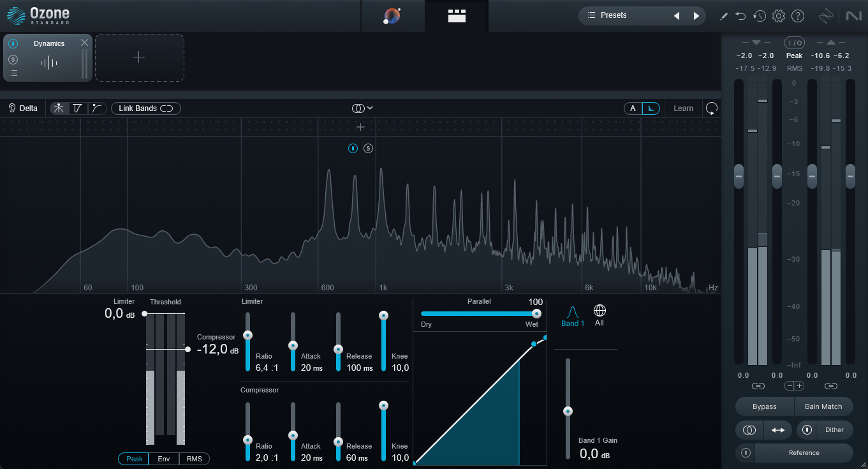868x469 pixels.
Task: Open Ozone settings gear
Action: point(778,16)
